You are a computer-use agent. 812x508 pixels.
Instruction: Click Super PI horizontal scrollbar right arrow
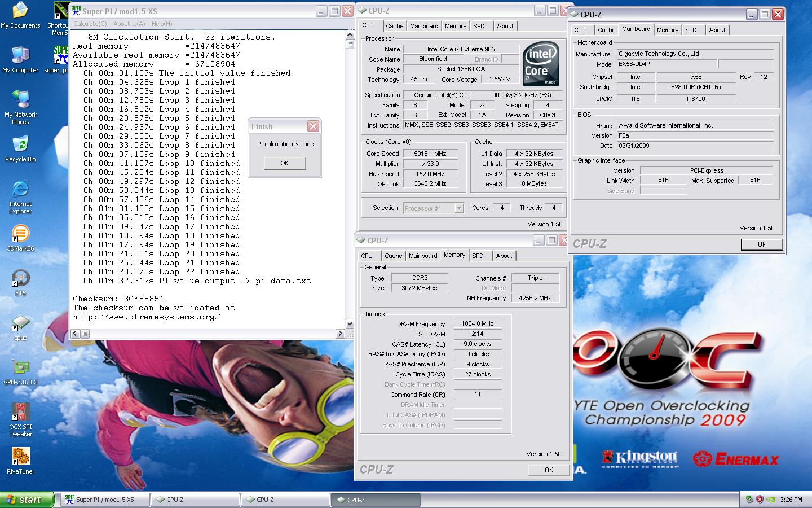[x=340, y=334]
